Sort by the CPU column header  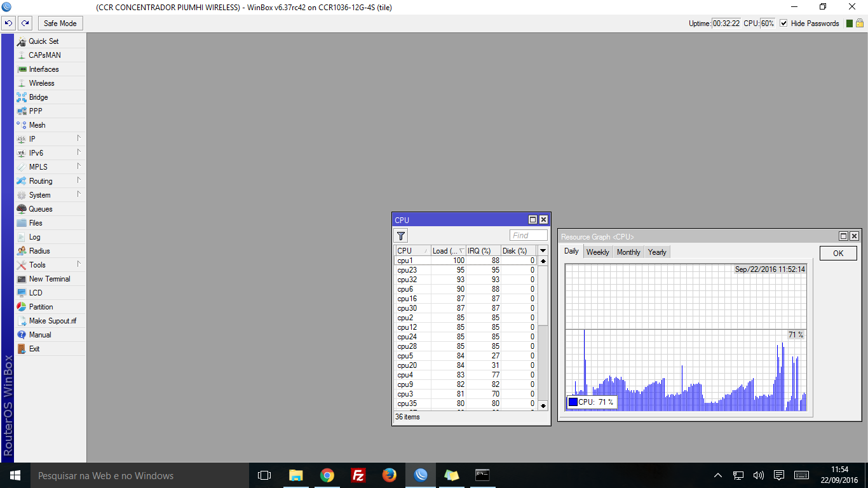[x=412, y=251]
